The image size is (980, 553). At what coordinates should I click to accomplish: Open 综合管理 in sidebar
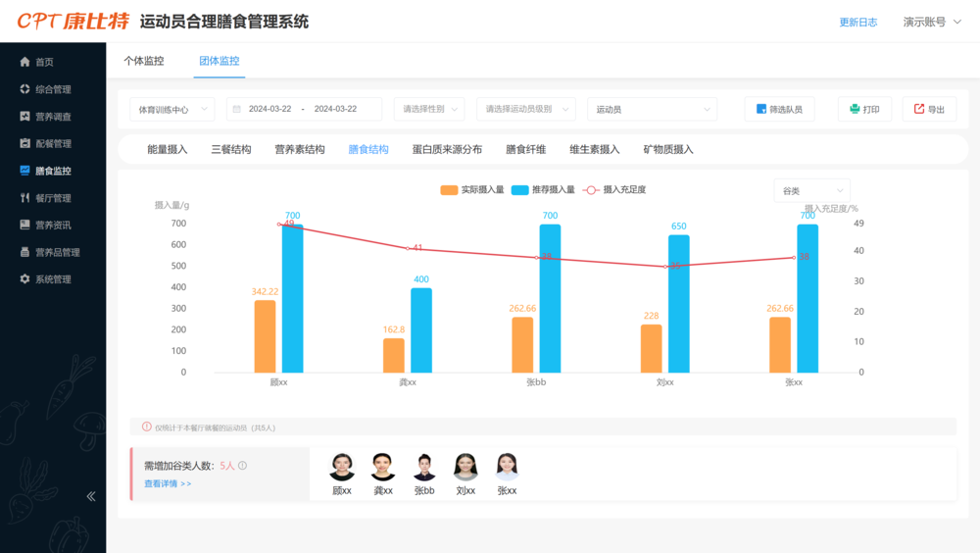click(53, 89)
